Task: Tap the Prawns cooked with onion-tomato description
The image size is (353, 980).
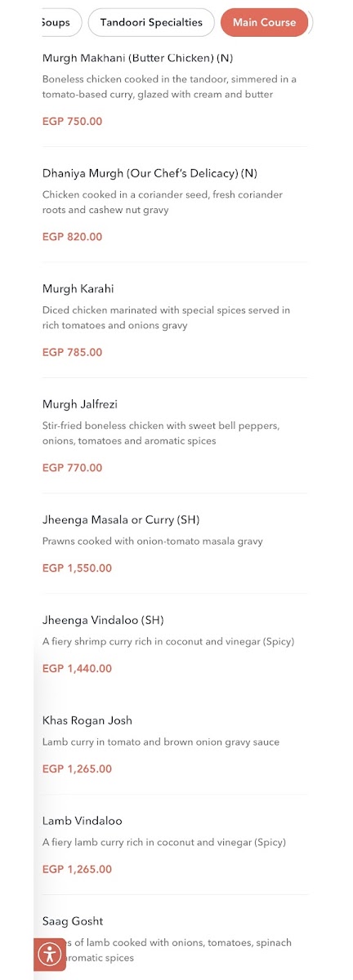Action: pos(153,541)
